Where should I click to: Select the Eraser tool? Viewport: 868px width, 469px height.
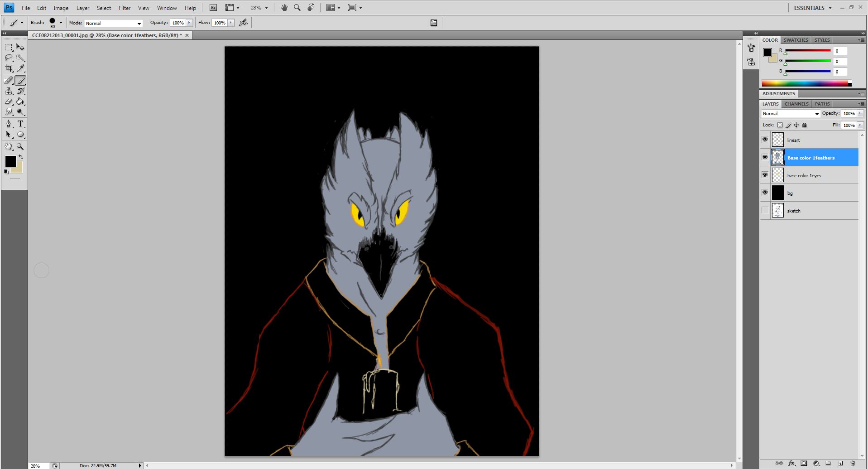pyautogui.click(x=9, y=102)
